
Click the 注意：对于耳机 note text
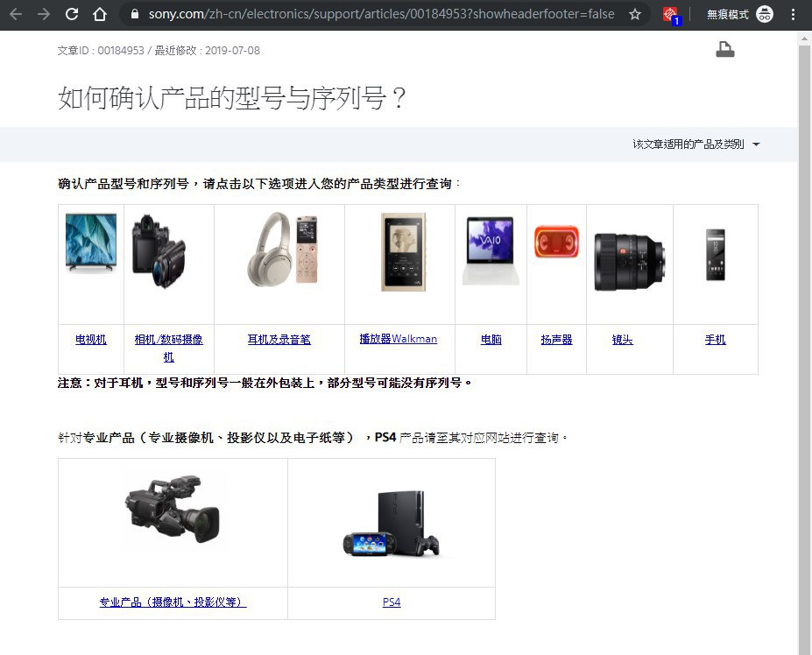pyautogui.click(x=265, y=383)
